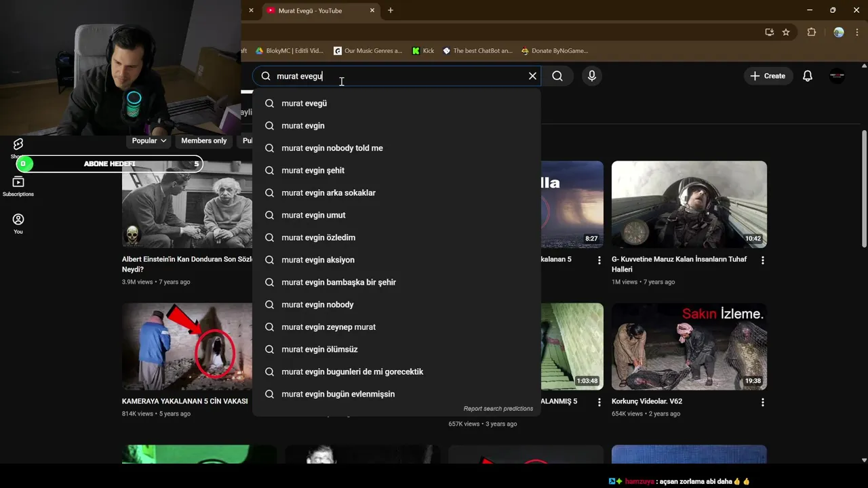Choose suggestion murat evgin arka sokaklar
The width and height of the screenshot is (868, 488).
397,192
